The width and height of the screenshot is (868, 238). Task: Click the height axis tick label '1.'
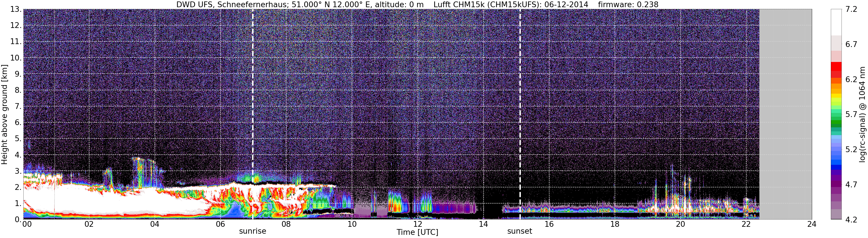click(x=18, y=203)
